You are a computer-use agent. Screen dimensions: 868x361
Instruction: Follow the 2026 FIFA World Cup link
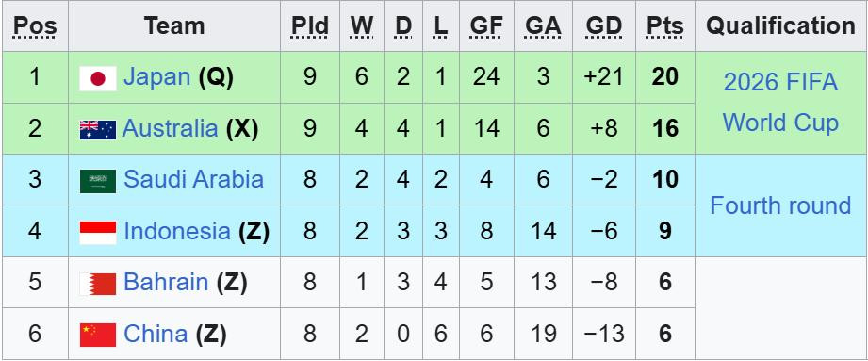[780, 103]
